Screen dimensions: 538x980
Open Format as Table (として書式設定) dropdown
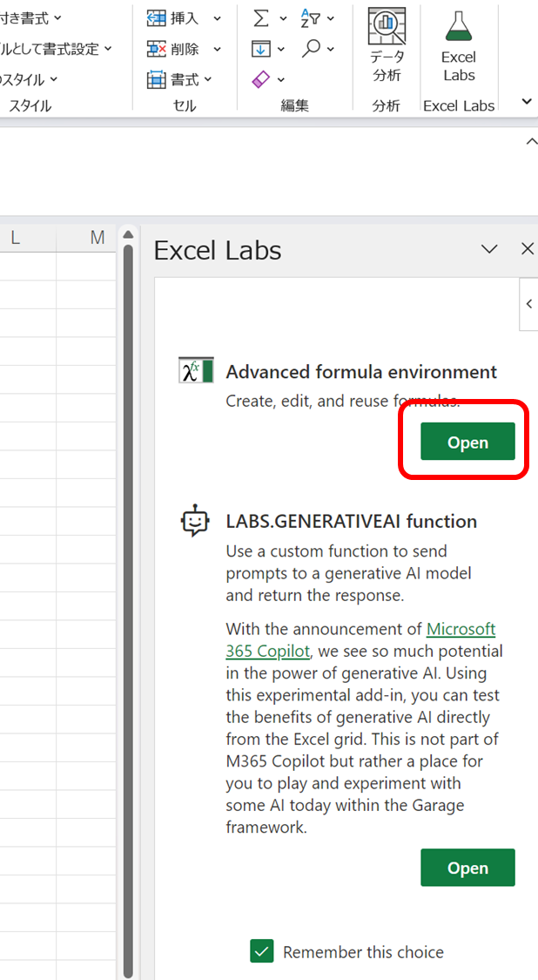click(x=107, y=49)
